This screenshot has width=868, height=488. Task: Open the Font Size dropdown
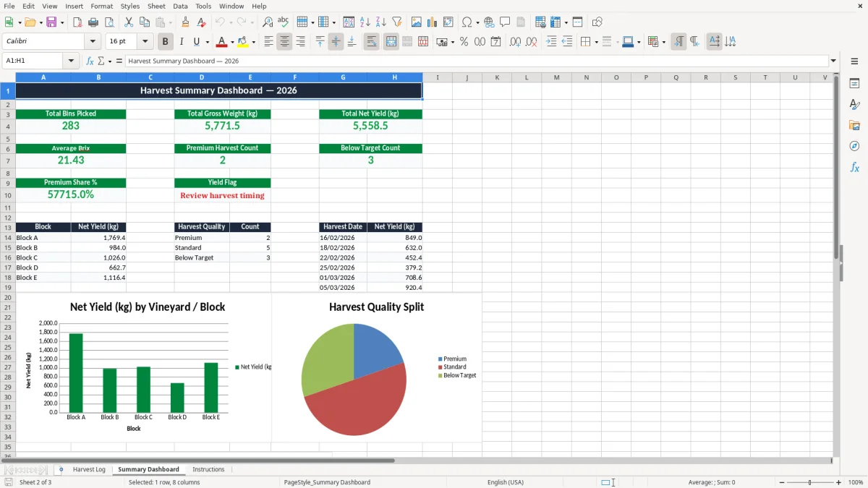(x=145, y=42)
